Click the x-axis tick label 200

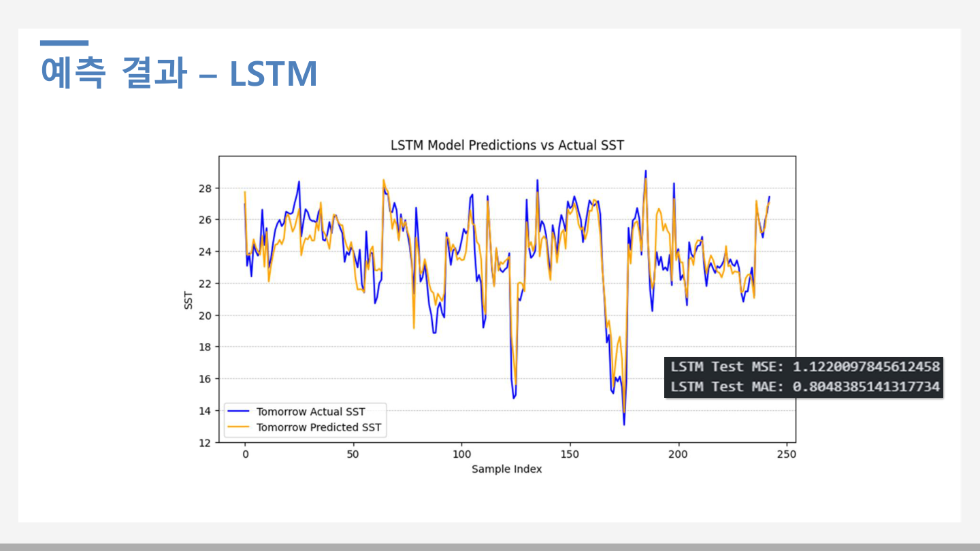coord(679,454)
